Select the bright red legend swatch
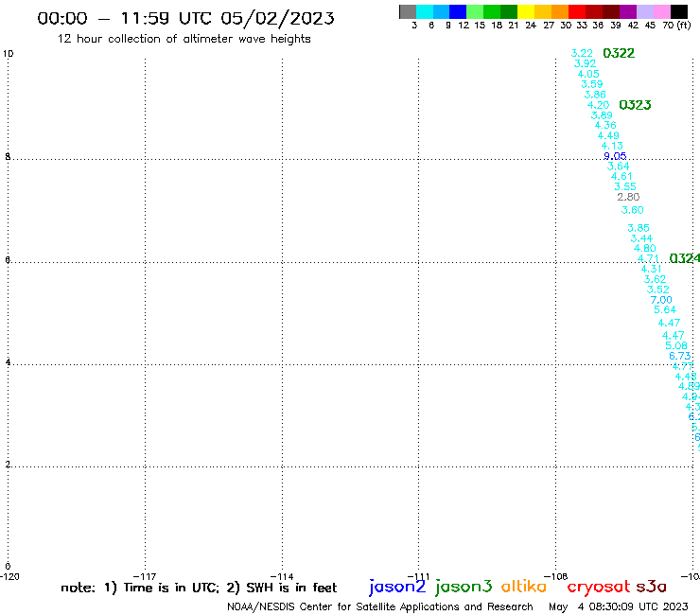The image size is (700, 615). [x=577, y=11]
